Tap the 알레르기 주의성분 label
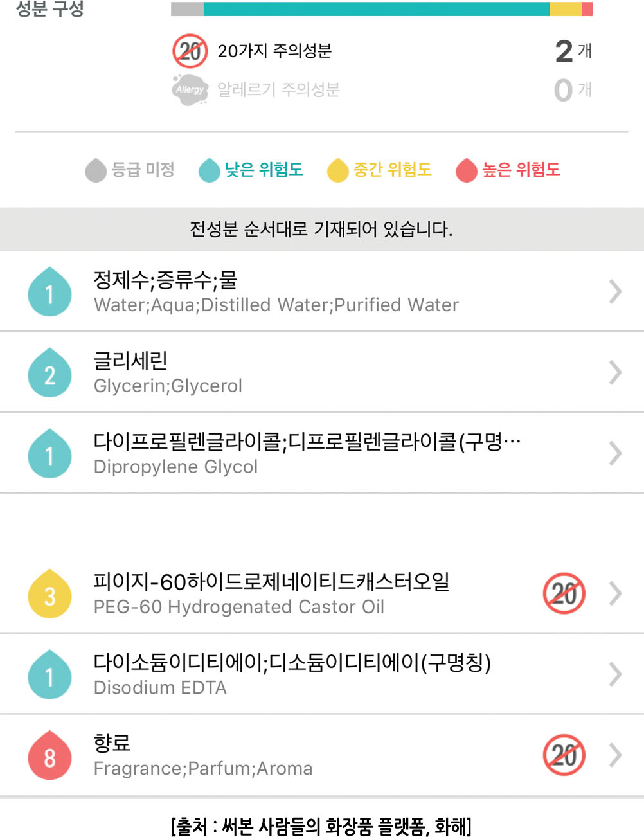Image resolution: width=644 pixels, height=837 pixels. point(278,89)
